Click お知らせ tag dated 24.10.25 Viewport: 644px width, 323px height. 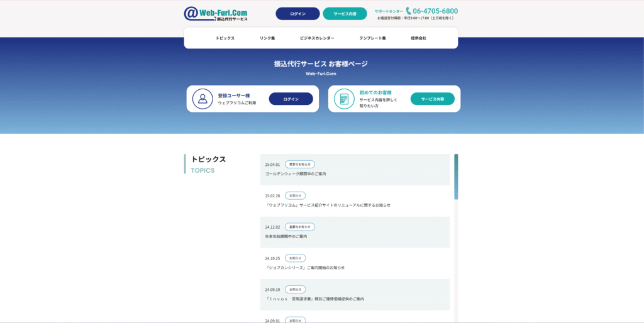296,258
